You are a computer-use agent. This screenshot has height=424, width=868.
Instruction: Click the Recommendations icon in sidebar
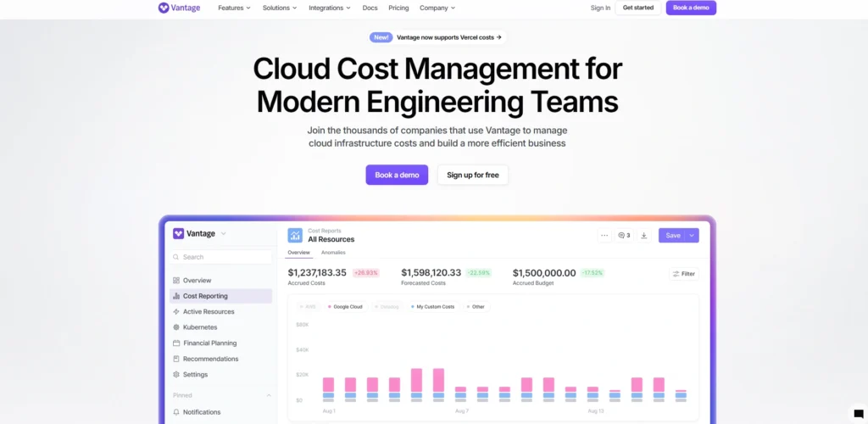(x=176, y=359)
